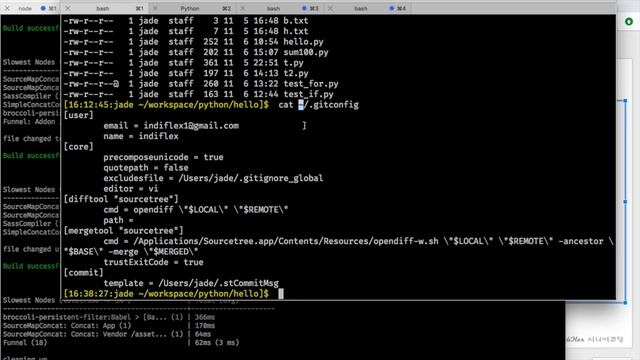Click the top-right blue resize handle of the selection
Screen dimensions: 640x360
[625, 100]
